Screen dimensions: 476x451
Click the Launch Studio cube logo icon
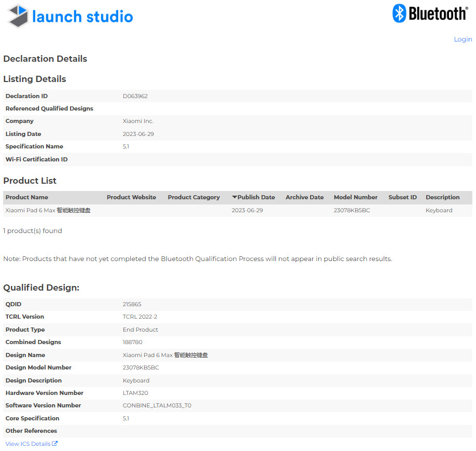(x=18, y=16)
